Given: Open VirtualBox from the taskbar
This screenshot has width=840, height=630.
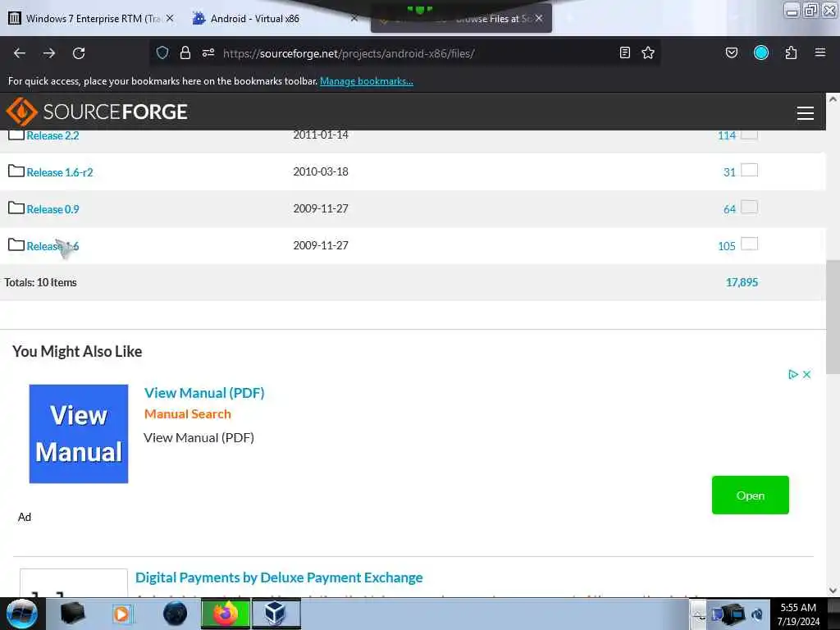Looking at the screenshot, I should click(x=276, y=614).
